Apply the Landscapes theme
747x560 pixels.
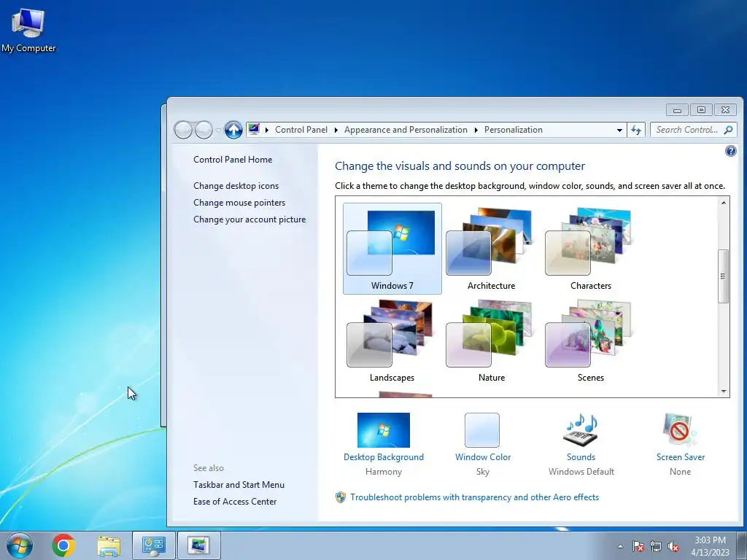(x=392, y=341)
